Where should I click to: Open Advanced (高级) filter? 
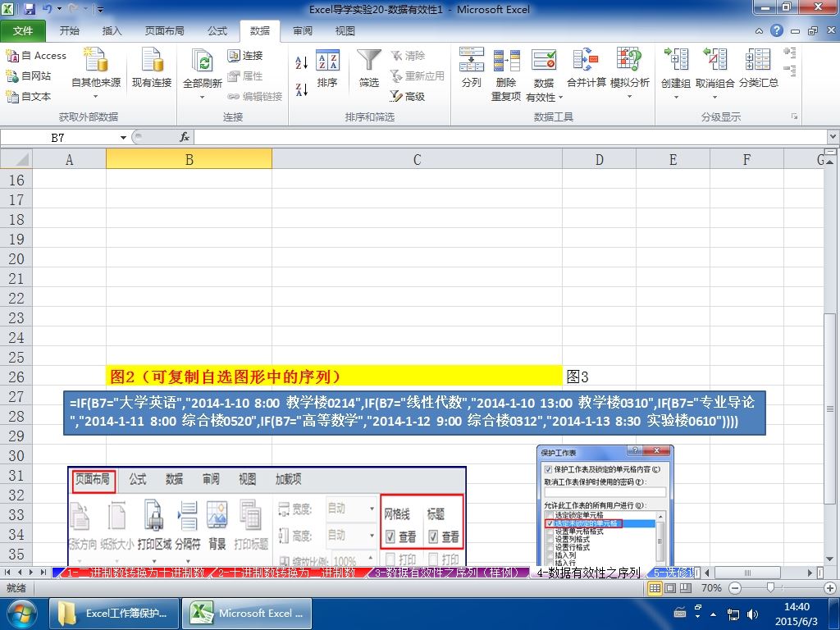pyautogui.click(x=408, y=97)
